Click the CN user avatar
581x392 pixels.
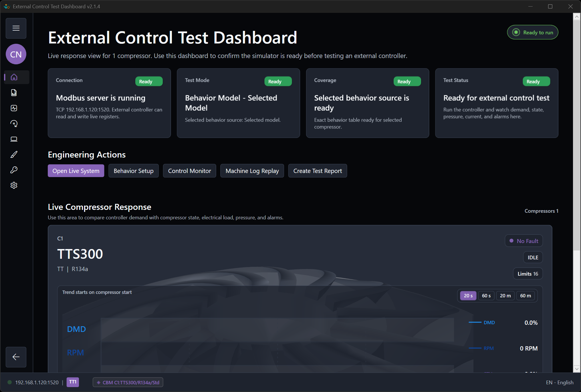click(x=16, y=54)
